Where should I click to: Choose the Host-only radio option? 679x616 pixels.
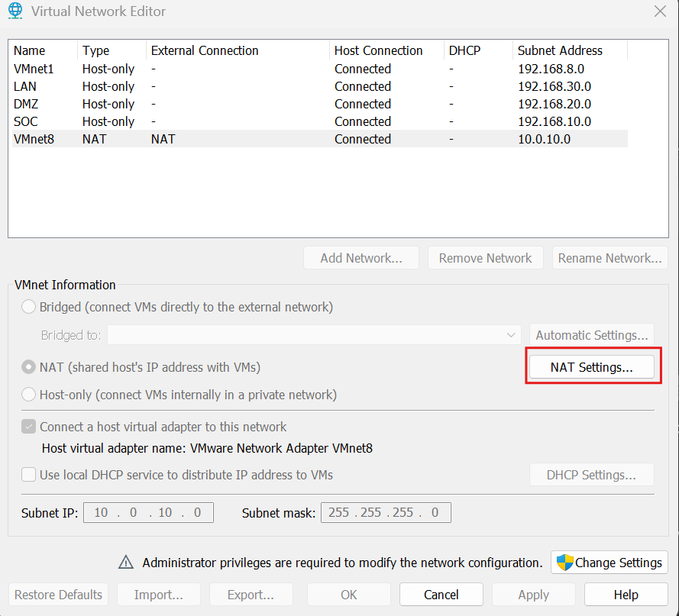[29, 395]
